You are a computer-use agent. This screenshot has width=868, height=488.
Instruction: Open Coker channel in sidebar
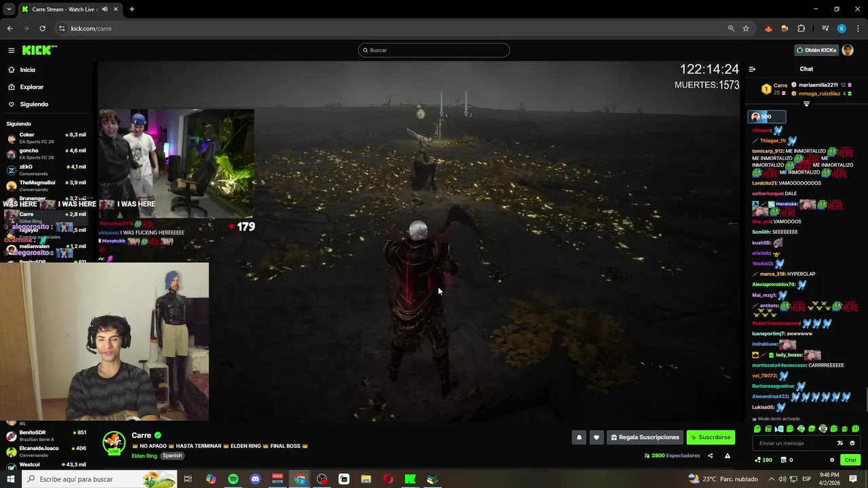click(x=46, y=138)
